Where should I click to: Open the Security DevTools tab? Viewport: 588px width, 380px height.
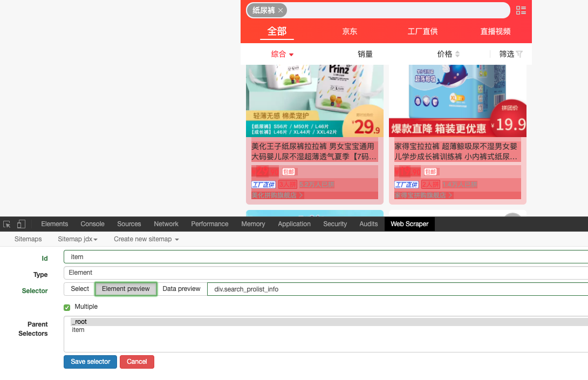[335, 224]
